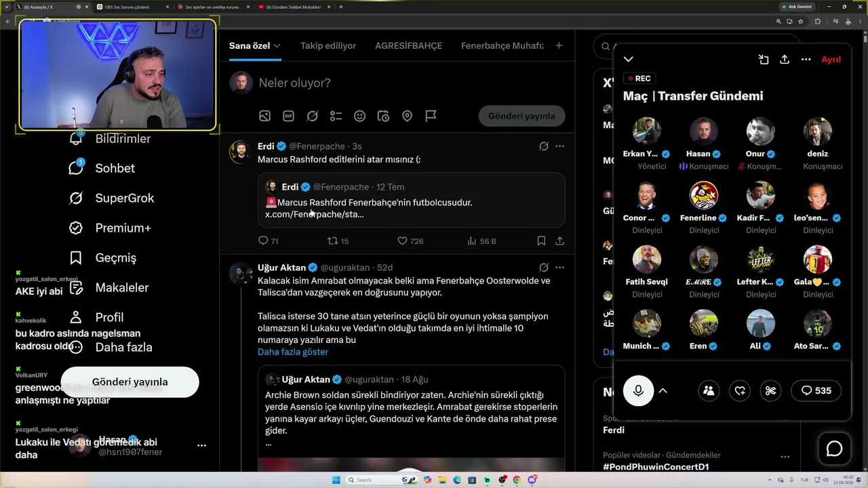
Task: Open SuperGrok icon in the sidebar
Action: [x=76, y=198]
